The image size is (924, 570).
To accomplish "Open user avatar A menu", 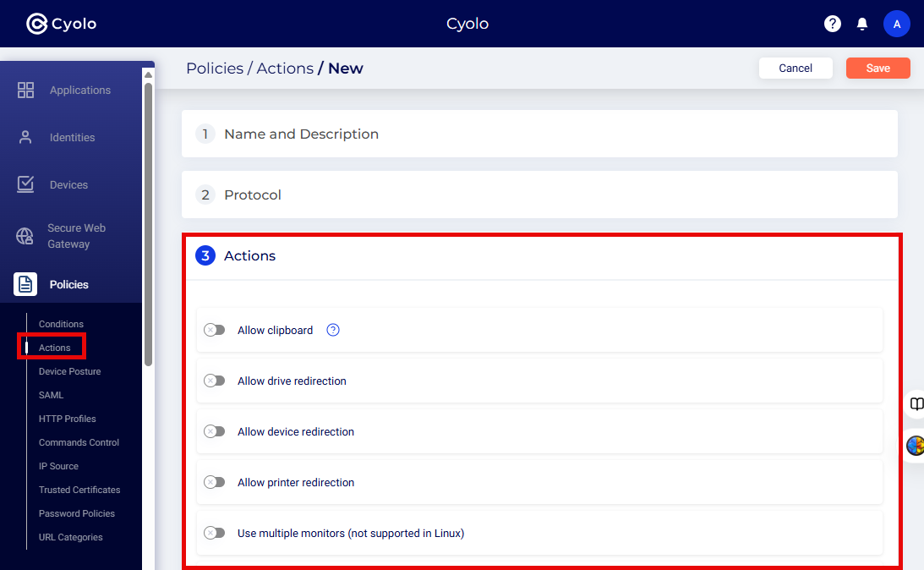I will pos(896,25).
